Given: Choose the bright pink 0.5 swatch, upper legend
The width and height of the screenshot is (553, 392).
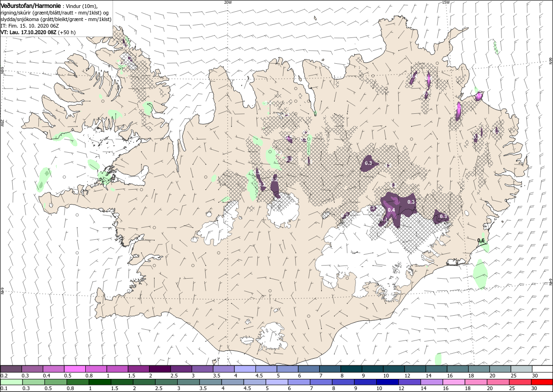Looking at the screenshot, I should [75, 369].
